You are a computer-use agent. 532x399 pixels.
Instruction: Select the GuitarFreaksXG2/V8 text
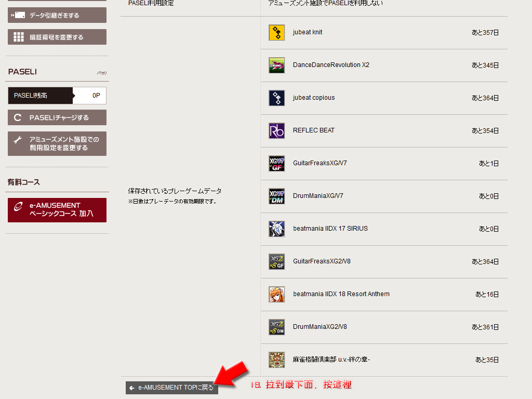pyautogui.click(x=322, y=261)
